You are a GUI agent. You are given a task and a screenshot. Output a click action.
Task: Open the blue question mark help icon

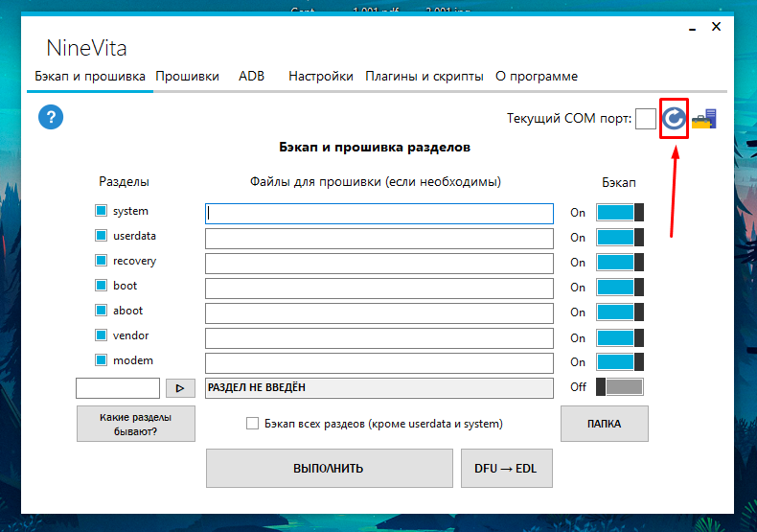click(51, 117)
